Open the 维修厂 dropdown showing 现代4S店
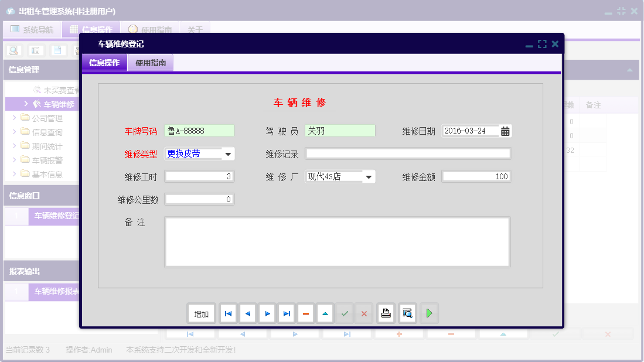Screen dimensions: 644x362 370,176
